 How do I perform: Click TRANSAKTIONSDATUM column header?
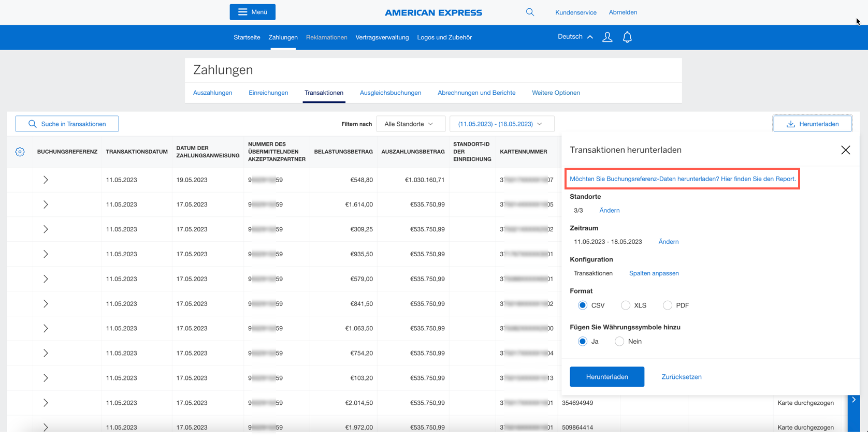tap(137, 152)
